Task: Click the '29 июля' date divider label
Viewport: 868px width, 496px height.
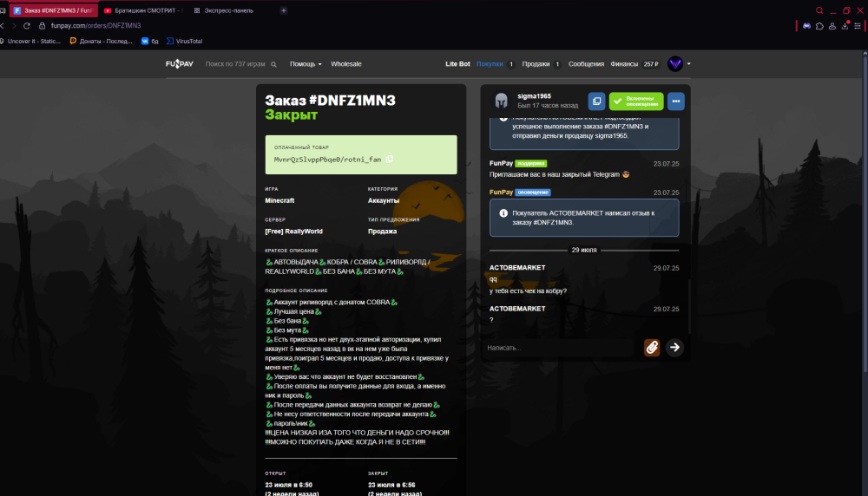Action: [x=584, y=250]
